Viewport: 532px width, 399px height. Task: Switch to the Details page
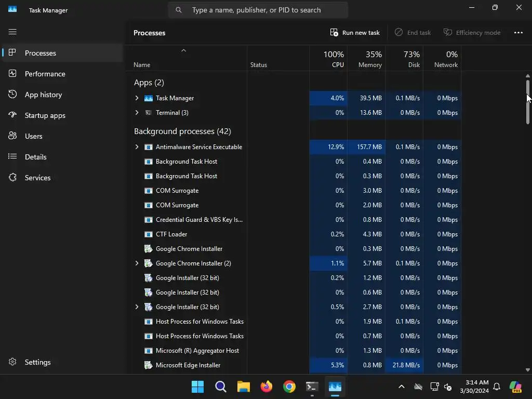(62, 157)
